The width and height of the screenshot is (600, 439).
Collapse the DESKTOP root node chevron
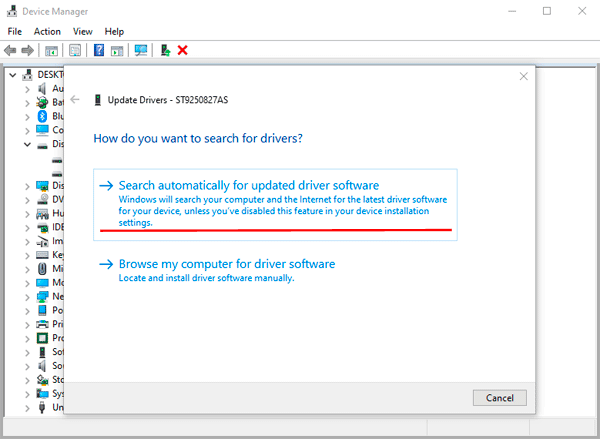coord(13,75)
